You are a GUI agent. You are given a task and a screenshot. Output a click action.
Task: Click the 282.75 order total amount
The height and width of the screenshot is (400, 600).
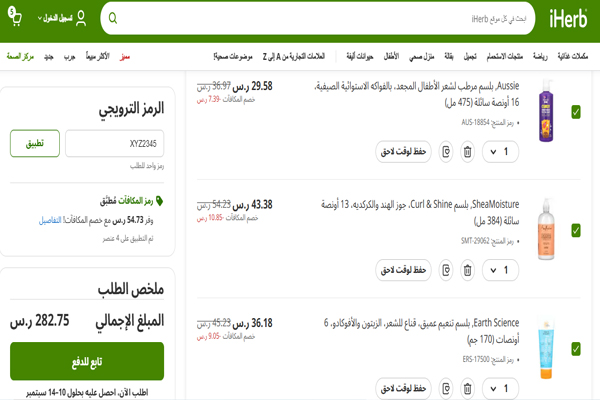[x=39, y=320]
